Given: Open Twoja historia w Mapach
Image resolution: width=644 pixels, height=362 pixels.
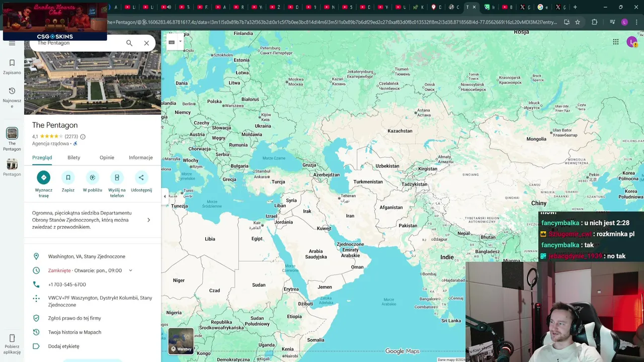Looking at the screenshot, I should click(74, 332).
